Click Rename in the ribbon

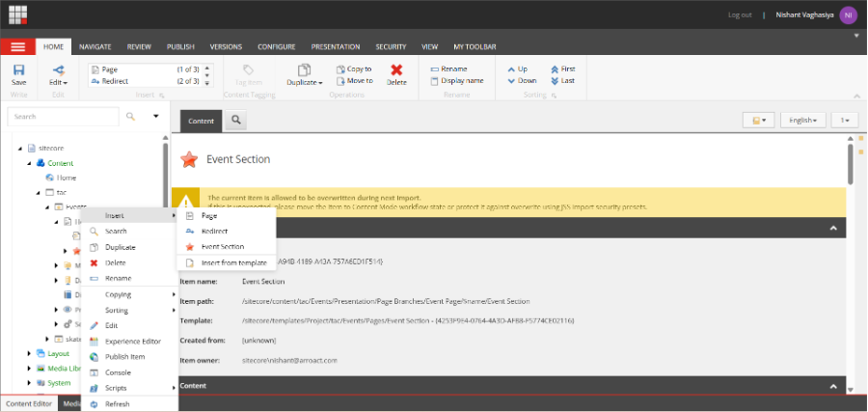(x=448, y=69)
